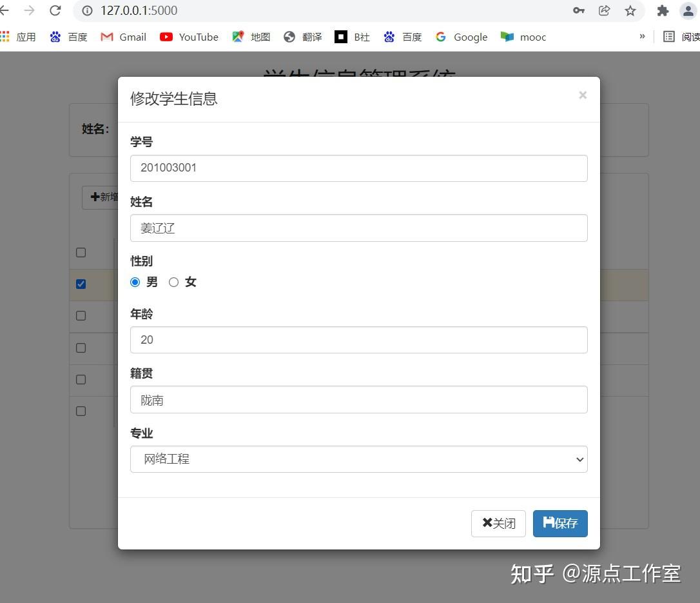
Task: Open the user profile avatar icon
Action: coord(688,11)
